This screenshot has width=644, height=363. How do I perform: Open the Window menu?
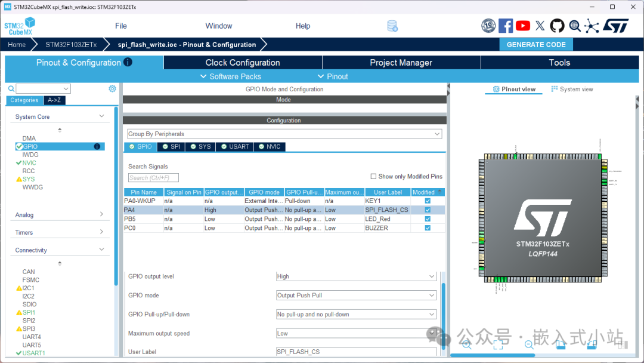(x=218, y=26)
